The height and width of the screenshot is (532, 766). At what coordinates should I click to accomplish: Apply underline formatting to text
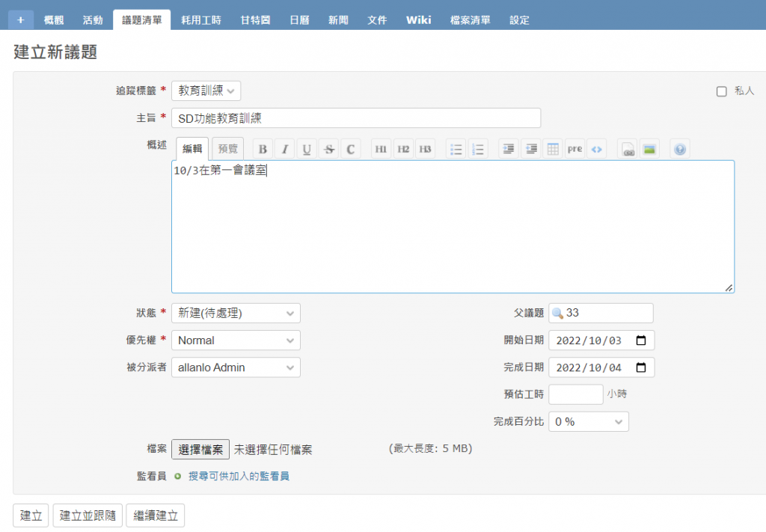click(307, 149)
